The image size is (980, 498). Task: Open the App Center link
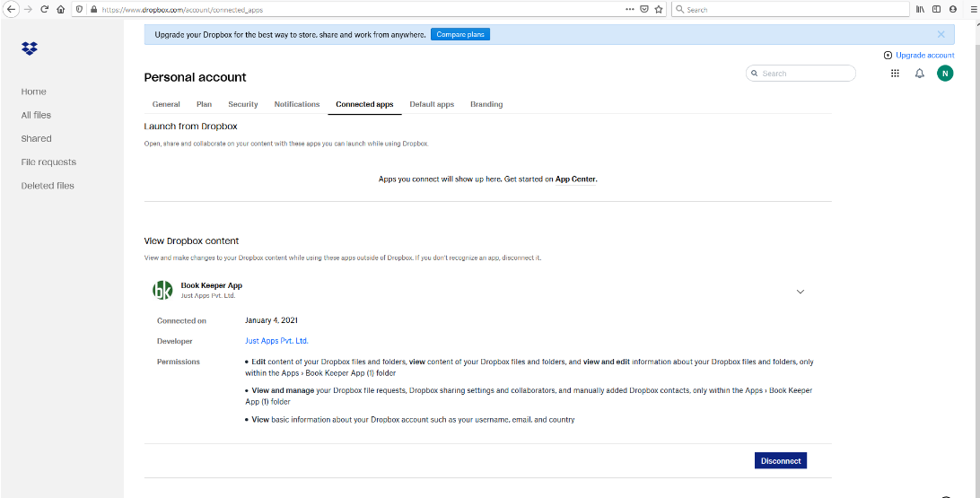575,179
